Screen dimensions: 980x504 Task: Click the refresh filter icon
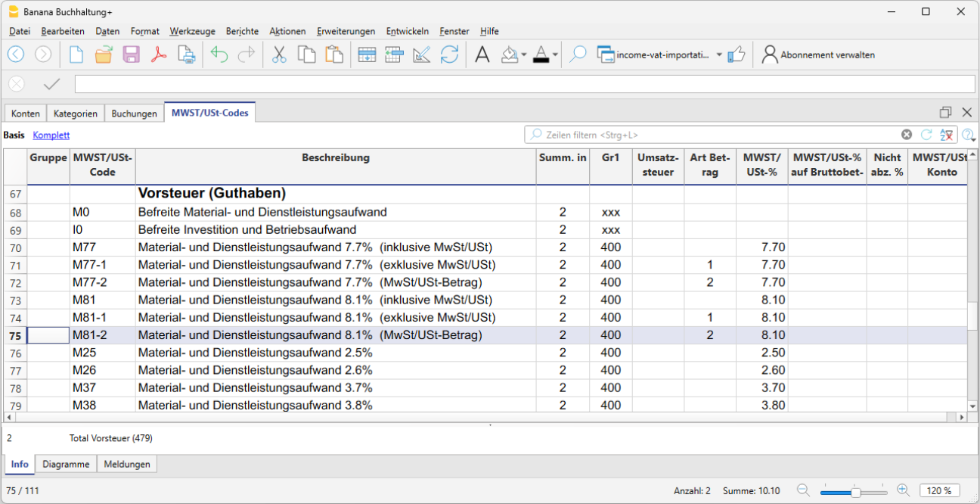pos(926,135)
